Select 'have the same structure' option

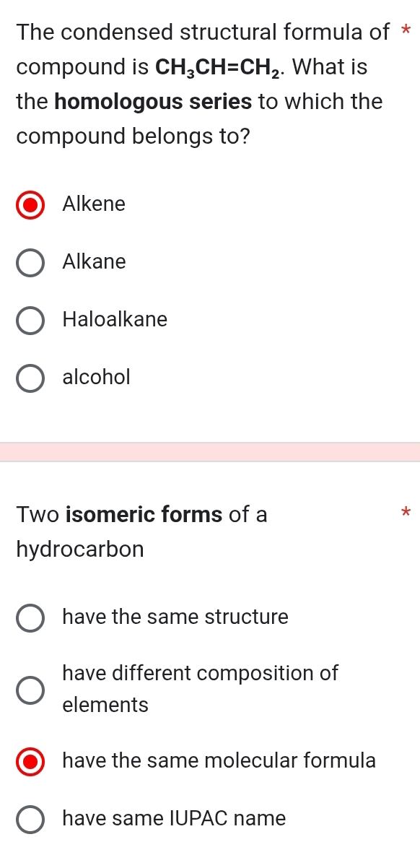click(x=30, y=617)
